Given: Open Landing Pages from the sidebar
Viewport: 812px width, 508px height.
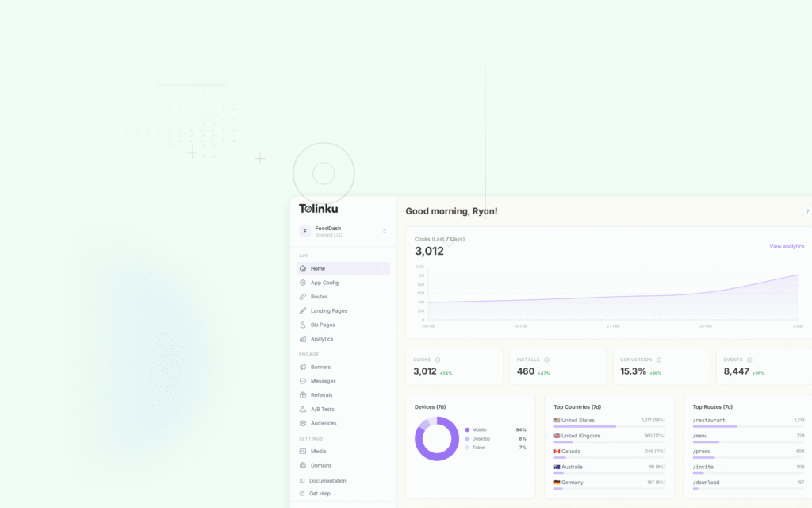Looking at the screenshot, I should [327, 310].
